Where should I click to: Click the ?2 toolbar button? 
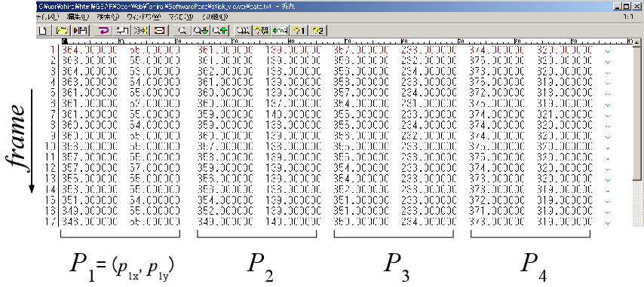point(318,30)
